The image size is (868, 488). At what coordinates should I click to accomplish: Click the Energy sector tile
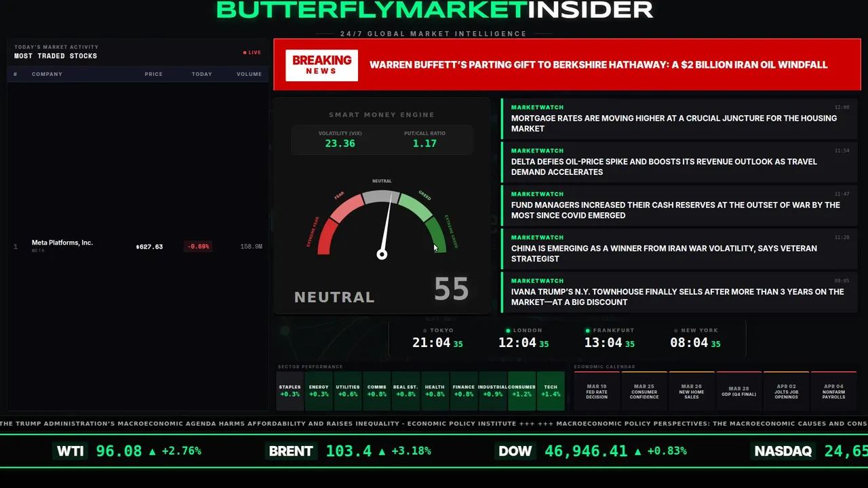(319, 391)
